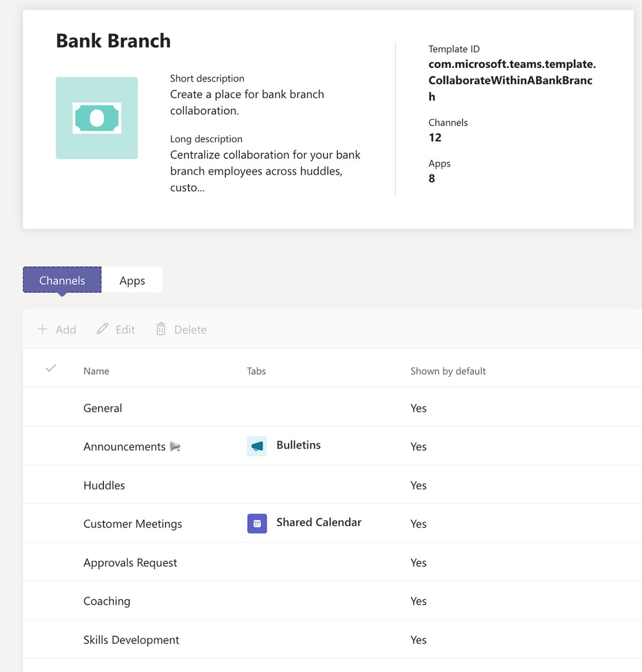642x672 pixels.
Task: Click the Shown by default column header
Action: click(448, 370)
